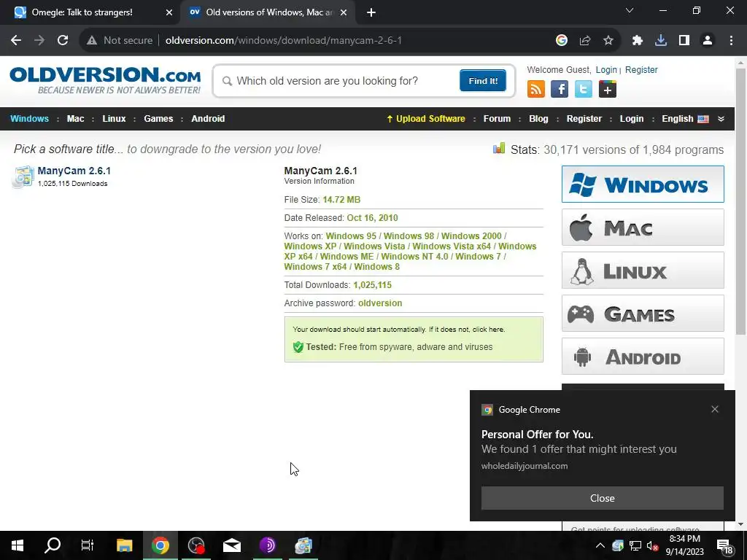
Task: Click Windows 7 x64 compatibility link
Action: (x=315, y=267)
